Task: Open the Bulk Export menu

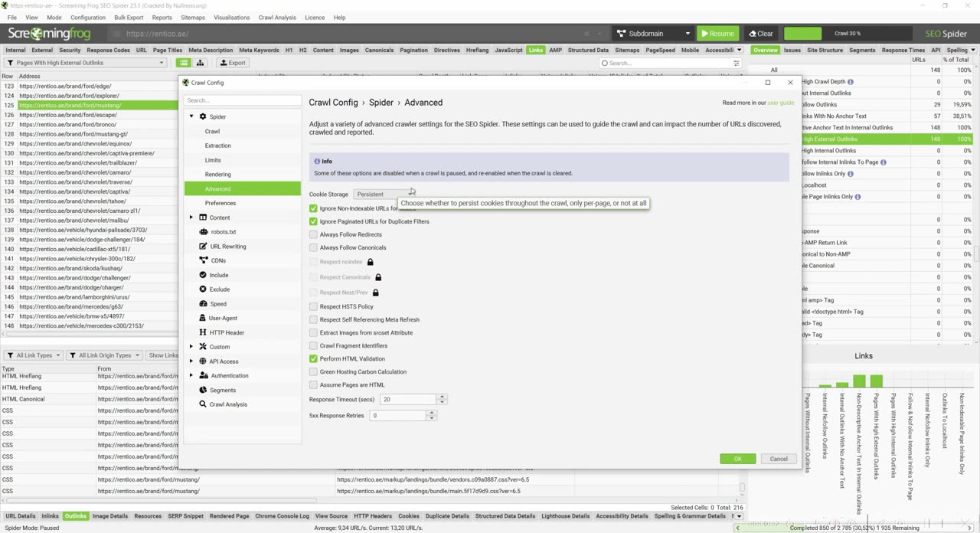Action: (129, 18)
